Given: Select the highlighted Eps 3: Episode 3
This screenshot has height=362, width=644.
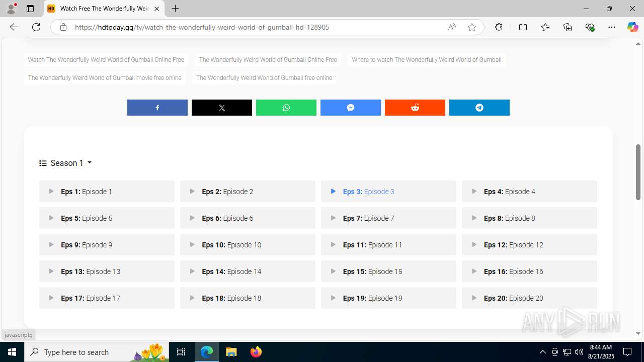Looking at the screenshot, I should click(388, 192).
